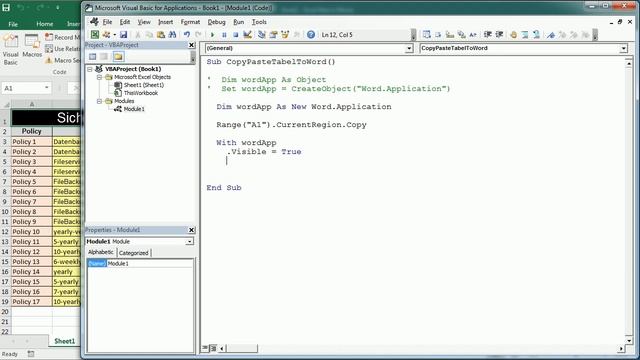Screen dimensions: 640x360
Task: Open the Excel Home ribbon tab
Action: (44, 24)
